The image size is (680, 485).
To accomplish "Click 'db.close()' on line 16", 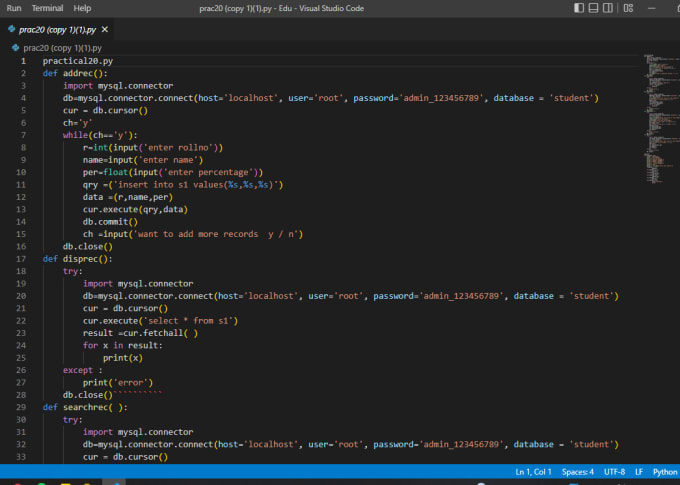I will pos(88,246).
